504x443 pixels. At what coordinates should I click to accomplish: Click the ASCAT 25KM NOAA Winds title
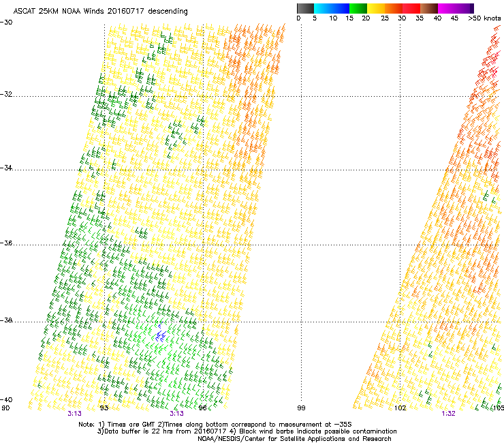[100, 11]
